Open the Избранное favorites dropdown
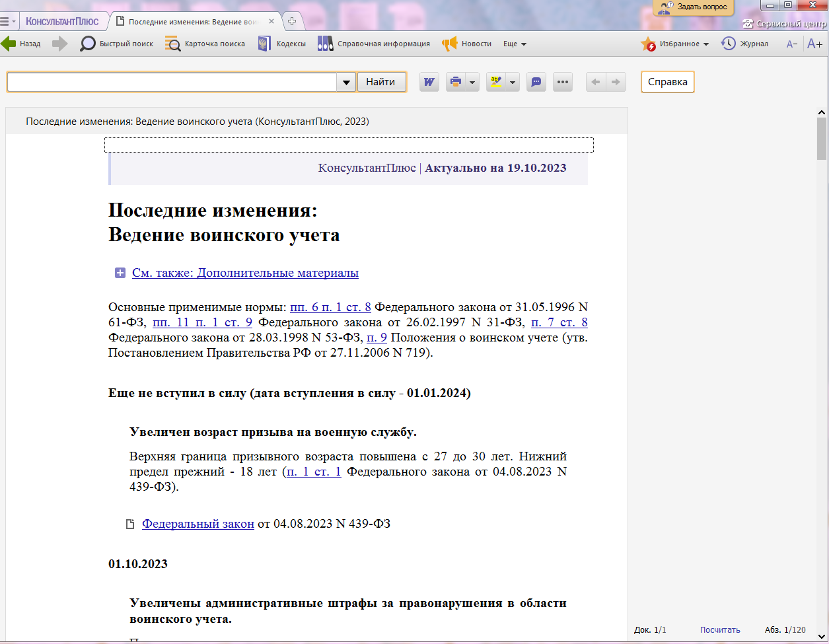Image resolution: width=829 pixels, height=644 pixels. pyautogui.click(x=674, y=44)
